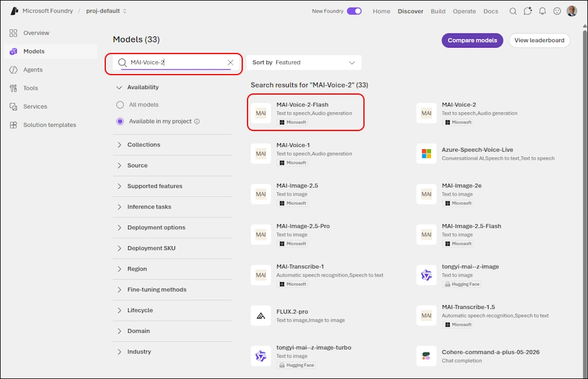
Task: Click the Solution templates sidebar icon
Action: 13,125
